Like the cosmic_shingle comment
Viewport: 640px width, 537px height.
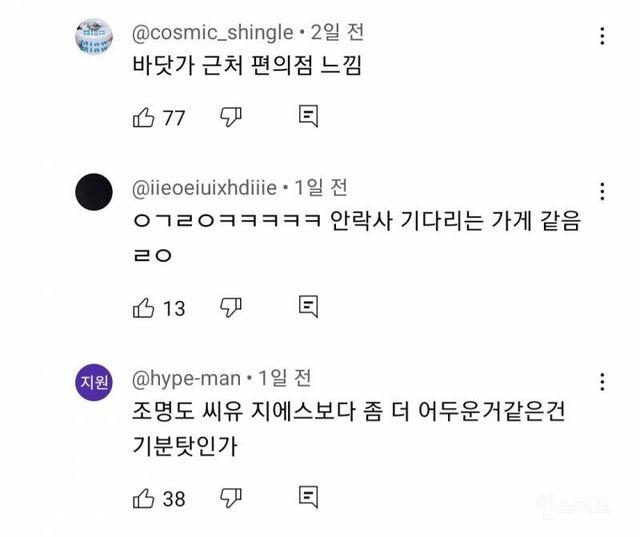click(142, 118)
